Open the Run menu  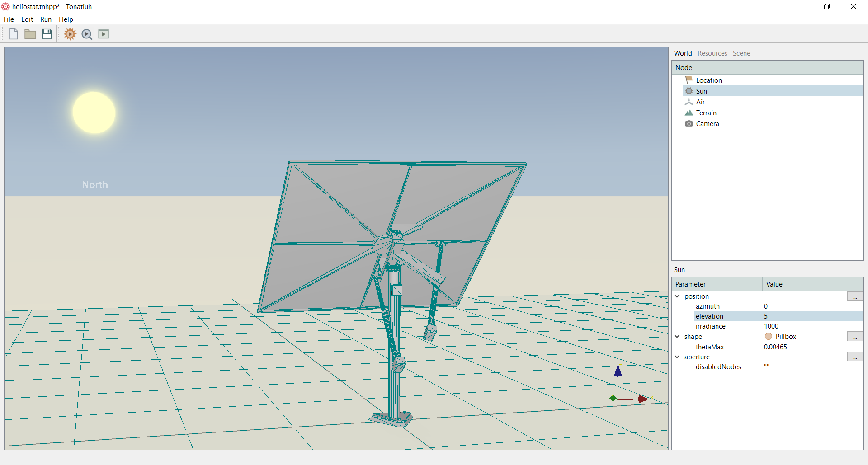click(46, 19)
